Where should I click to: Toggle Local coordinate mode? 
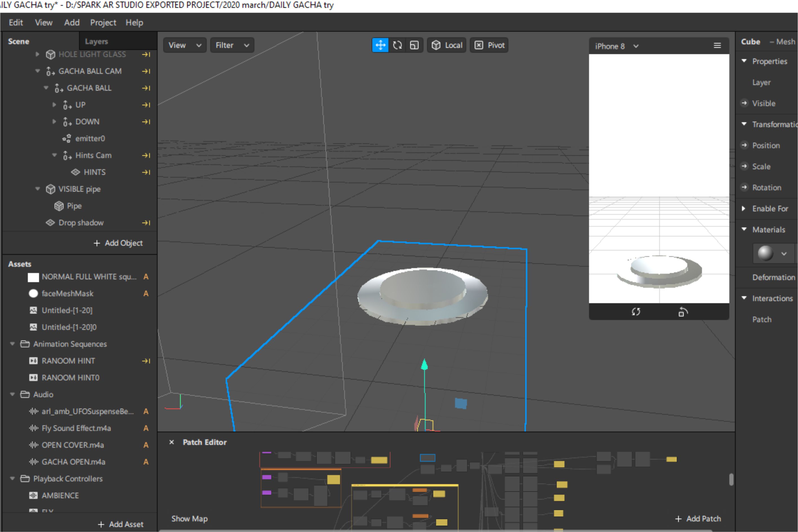pos(446,45)
